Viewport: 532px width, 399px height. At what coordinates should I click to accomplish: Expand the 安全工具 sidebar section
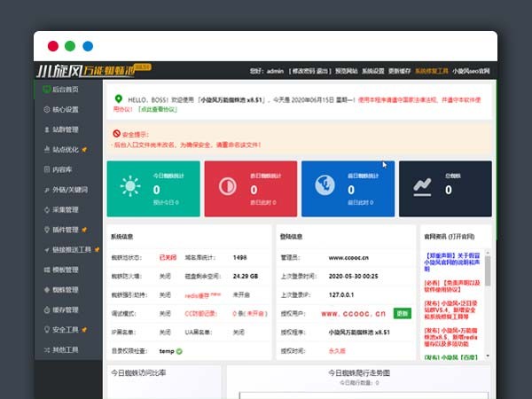[x=68, y=329]
